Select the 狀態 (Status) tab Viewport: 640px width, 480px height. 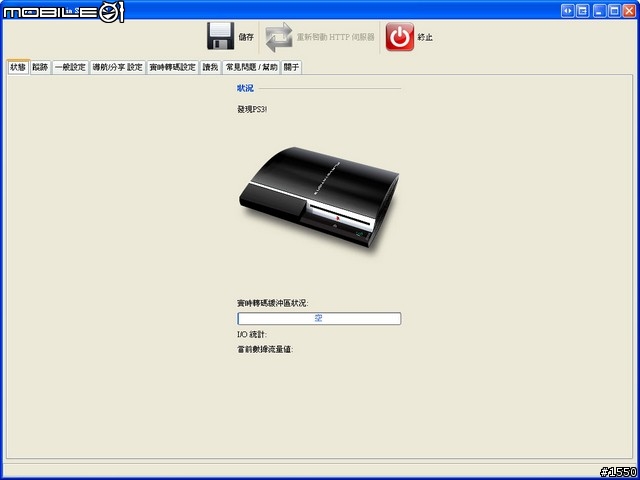pos(18,67)
